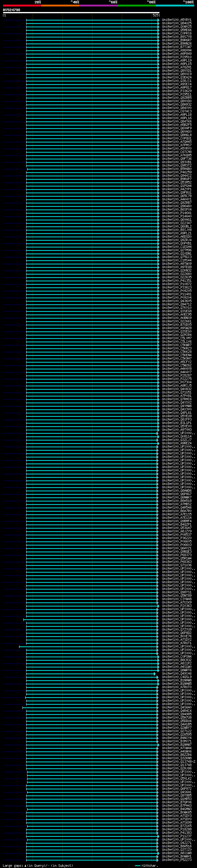The width and height of the screenshot is (197, 868).
Task: Select hit UniRef100_Q8AWD6
Action: tap(176, 490)
